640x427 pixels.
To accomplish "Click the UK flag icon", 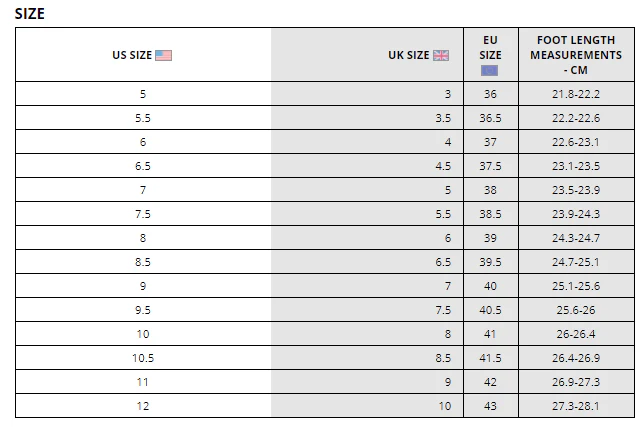I will pos(441,55).
